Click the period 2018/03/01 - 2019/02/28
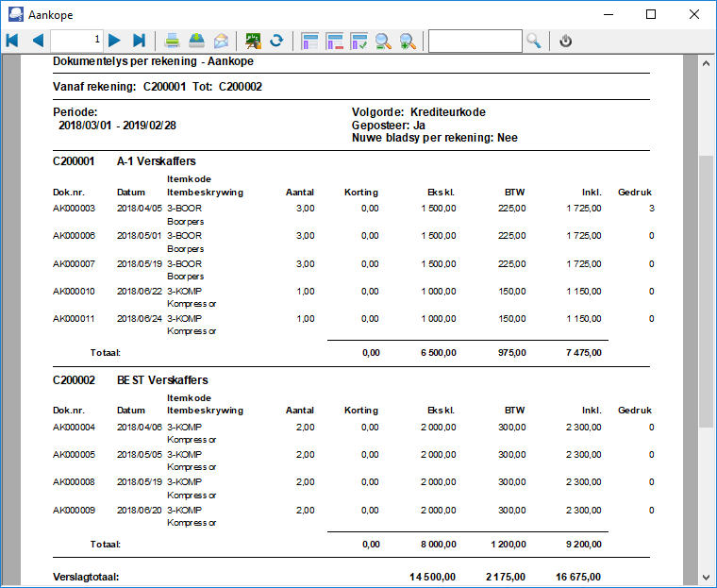 (x=118, y=126)
